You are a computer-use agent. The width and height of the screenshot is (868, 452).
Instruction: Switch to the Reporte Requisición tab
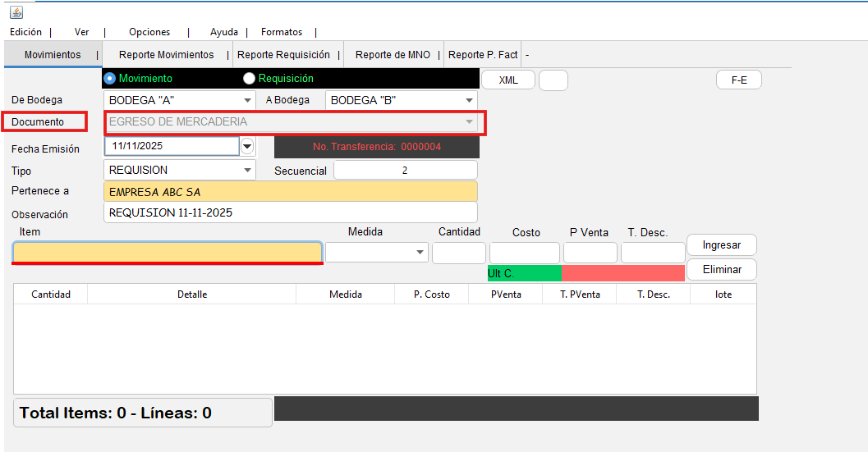[283, 55]
